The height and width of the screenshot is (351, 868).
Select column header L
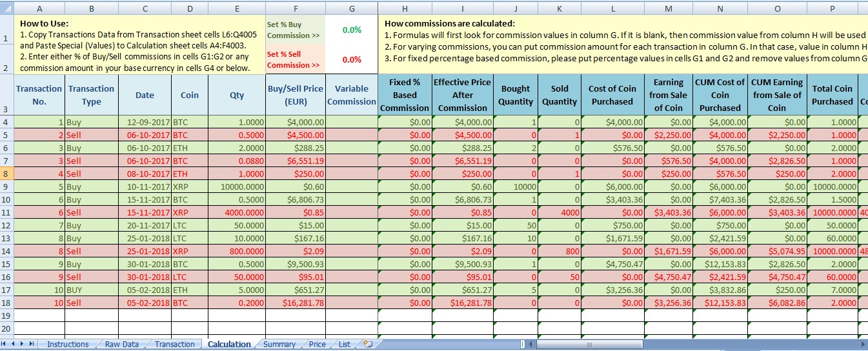click(x=612, y=9)
